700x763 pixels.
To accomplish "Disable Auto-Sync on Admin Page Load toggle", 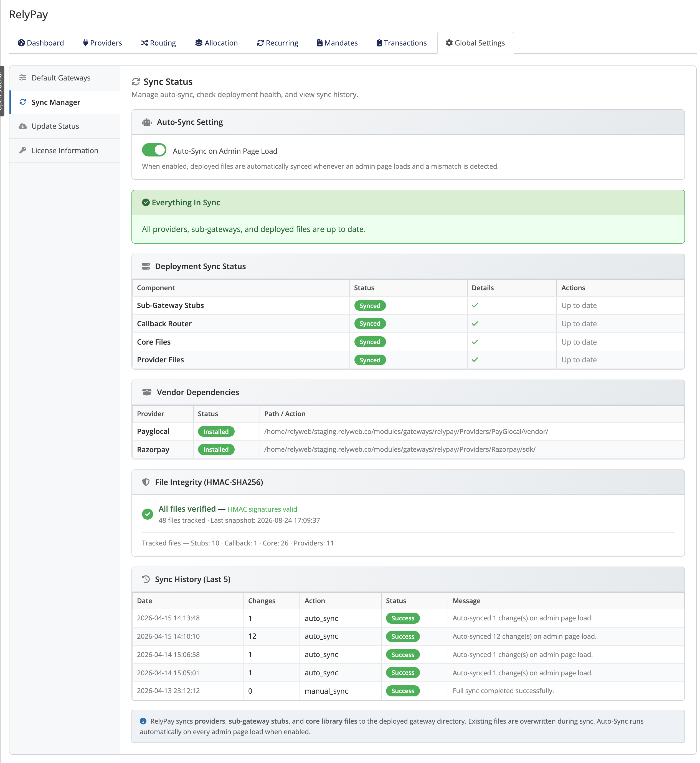I will point(154,150).
